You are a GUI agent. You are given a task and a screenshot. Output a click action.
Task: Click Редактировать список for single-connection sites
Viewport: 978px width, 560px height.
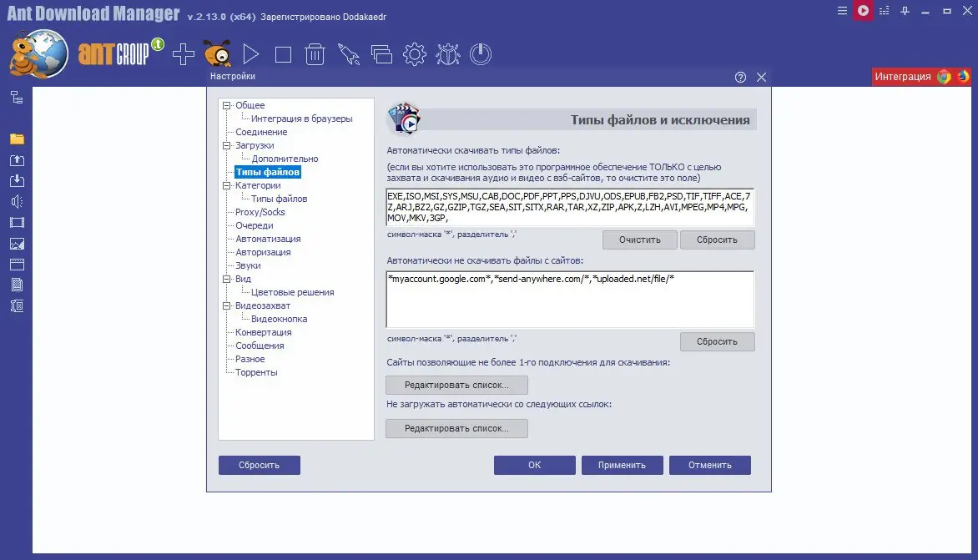[456, 386]
